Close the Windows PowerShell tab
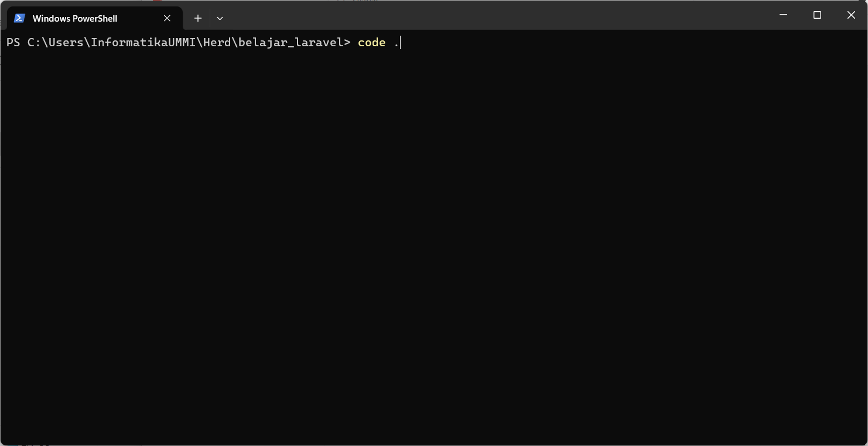 (x=167, y=18)
